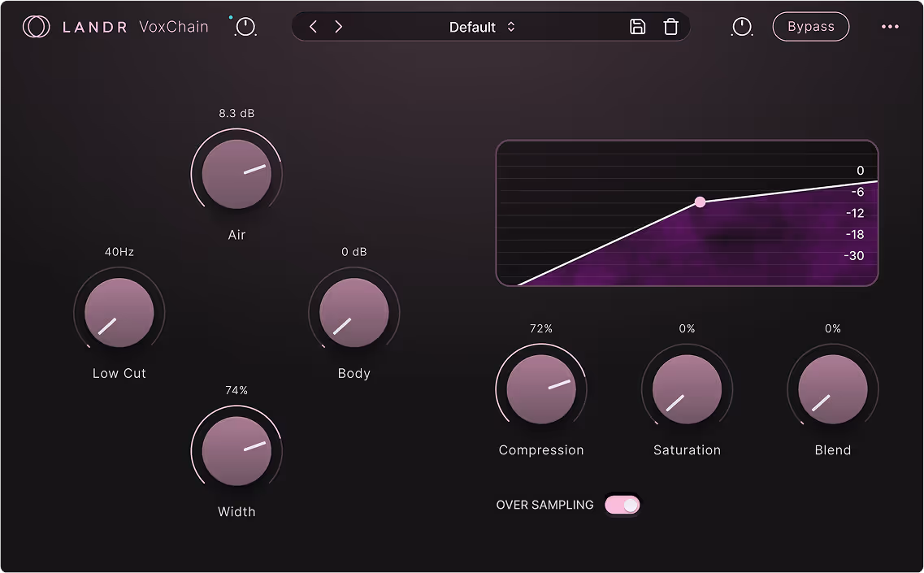Toggle the power icon next to VoxChain

coord(245,27)
